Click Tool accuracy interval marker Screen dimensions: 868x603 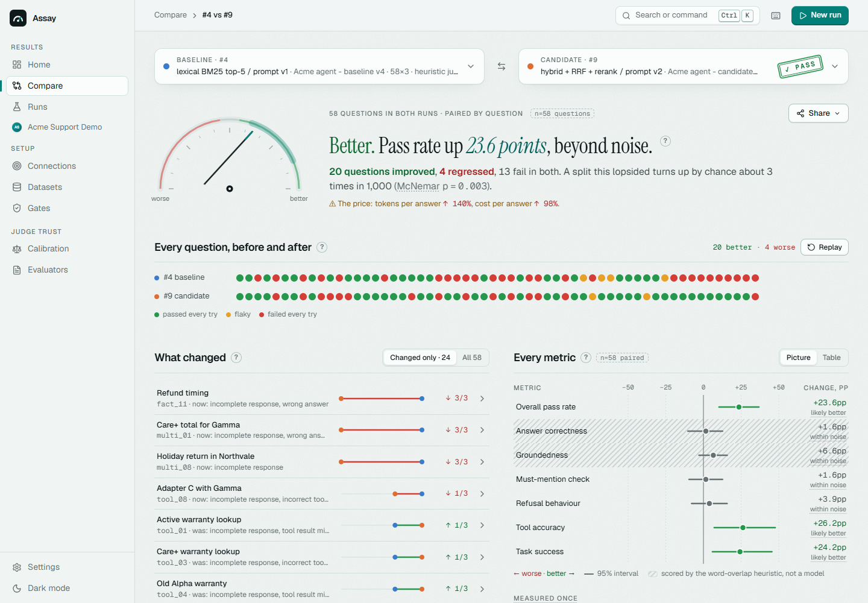743,528
